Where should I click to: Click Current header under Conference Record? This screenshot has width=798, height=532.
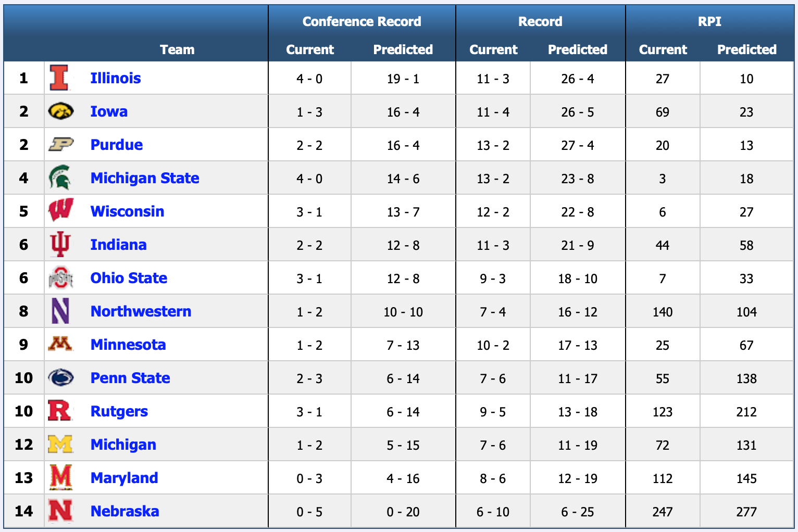click(x=310, y=49)
